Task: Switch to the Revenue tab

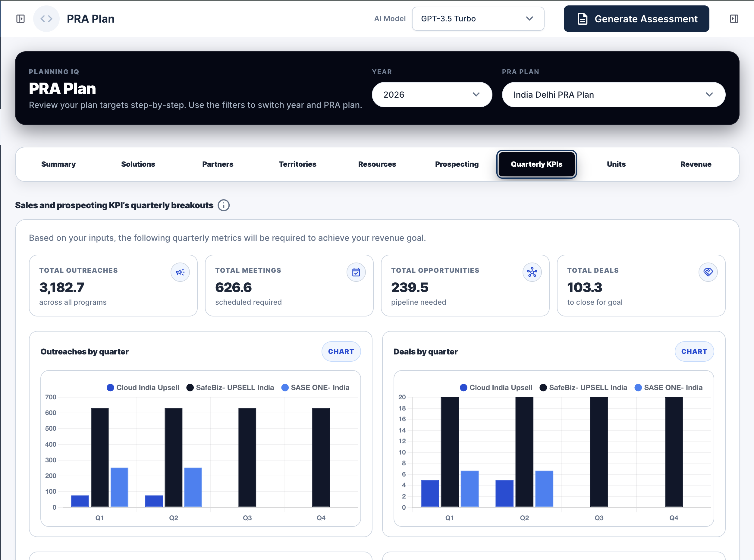Action: (x=696, y=164)
